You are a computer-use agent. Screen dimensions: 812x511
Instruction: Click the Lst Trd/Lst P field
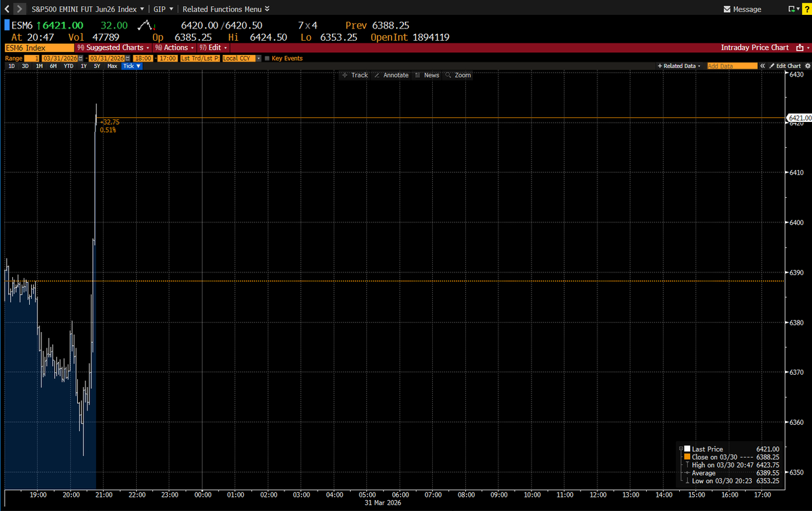coord(200,58)
